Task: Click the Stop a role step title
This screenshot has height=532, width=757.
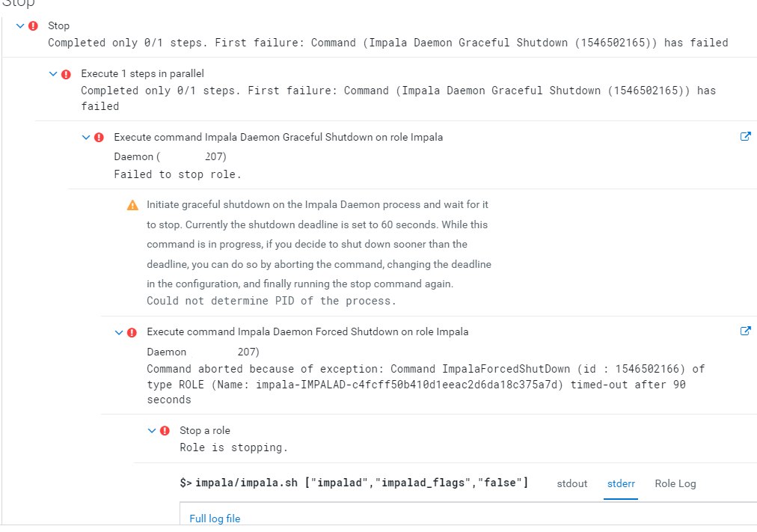Action: [x=205, y=431]
